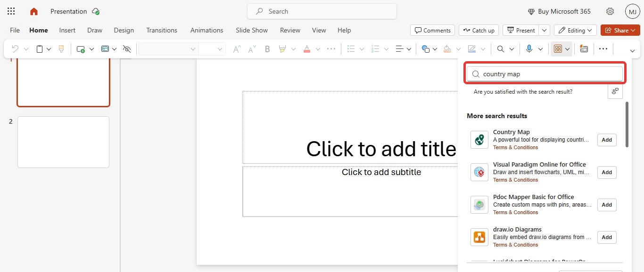Click the Format Painter brush icon
The height and width of the screenshot is (272, 644).
(x=61, y=49)
